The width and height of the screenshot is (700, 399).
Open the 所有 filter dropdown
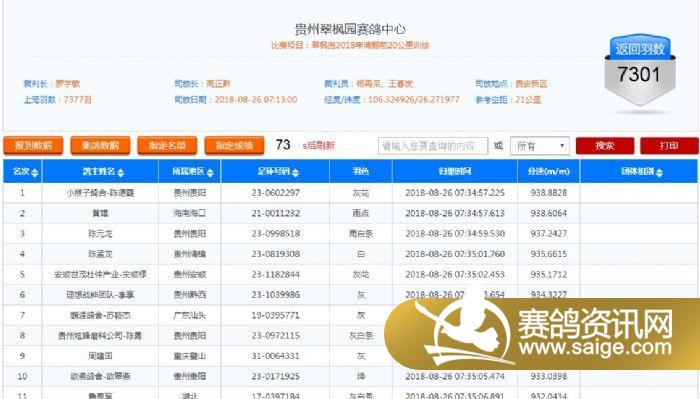[x=540, y=146]
